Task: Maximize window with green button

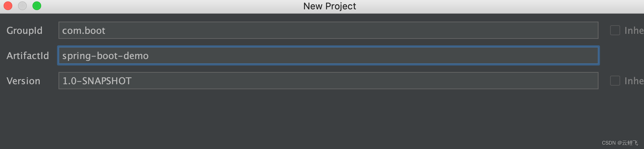Action: pyautogui.click(x=37, y=6)
